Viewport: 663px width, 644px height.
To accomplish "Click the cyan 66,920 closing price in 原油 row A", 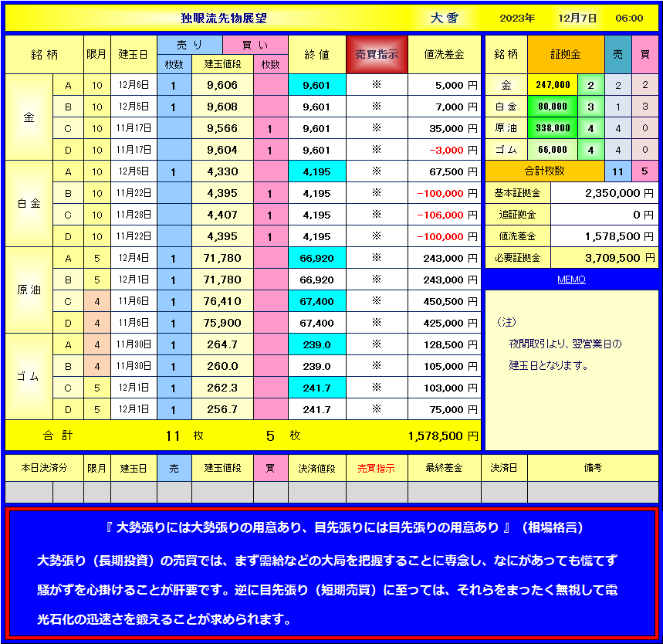I will pos(316,258).
